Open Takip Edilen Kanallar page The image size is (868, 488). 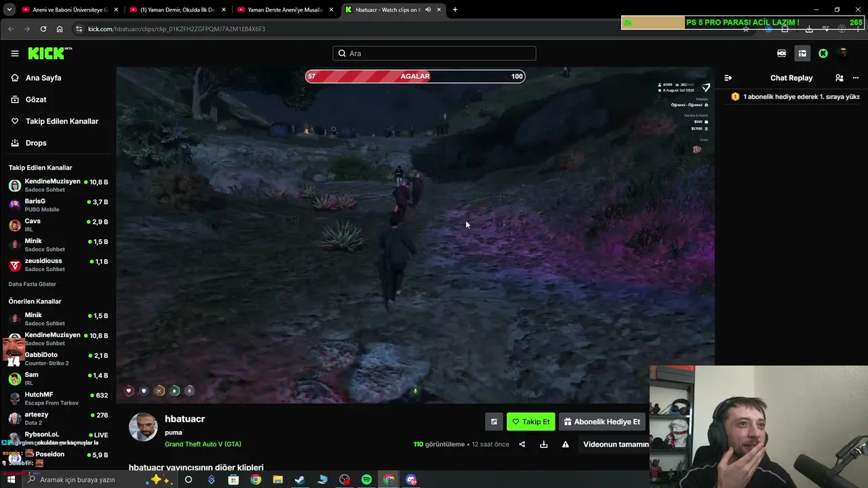coord(62,121)
